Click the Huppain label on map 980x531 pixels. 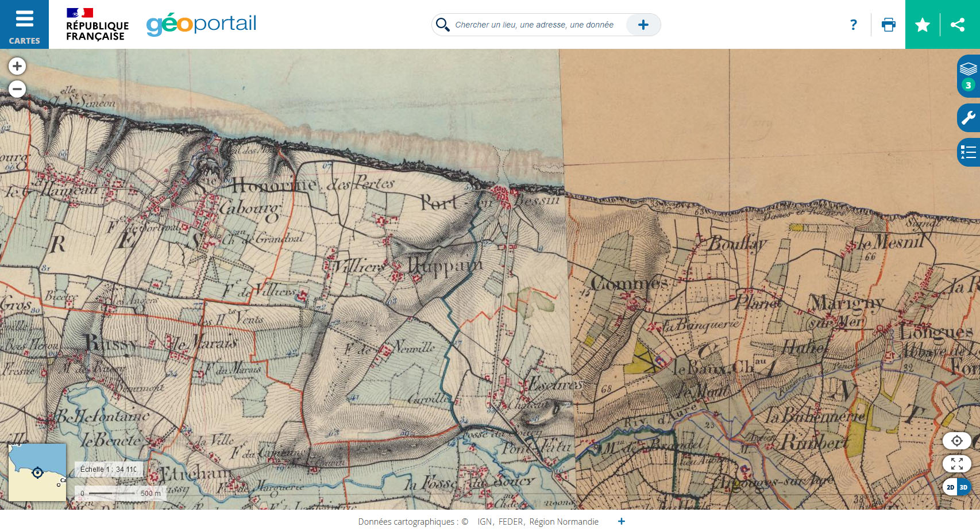pos(445,265)
